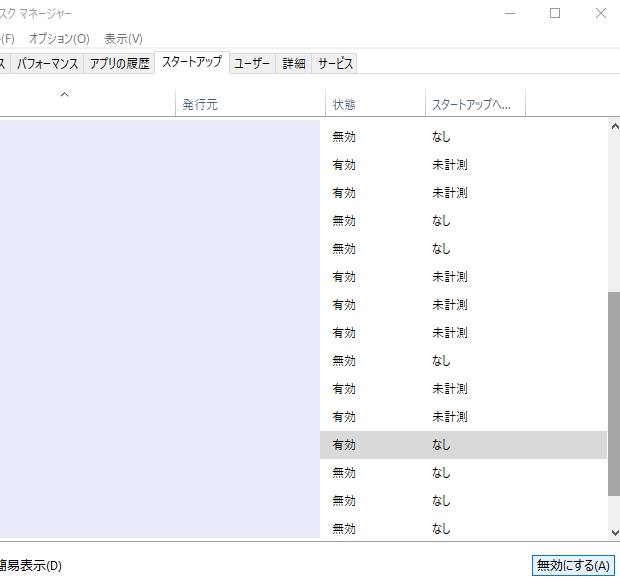The image size is (620, 579).
Task: Switch to the パフォーマンス tab
Action: (x=47, y=64)
